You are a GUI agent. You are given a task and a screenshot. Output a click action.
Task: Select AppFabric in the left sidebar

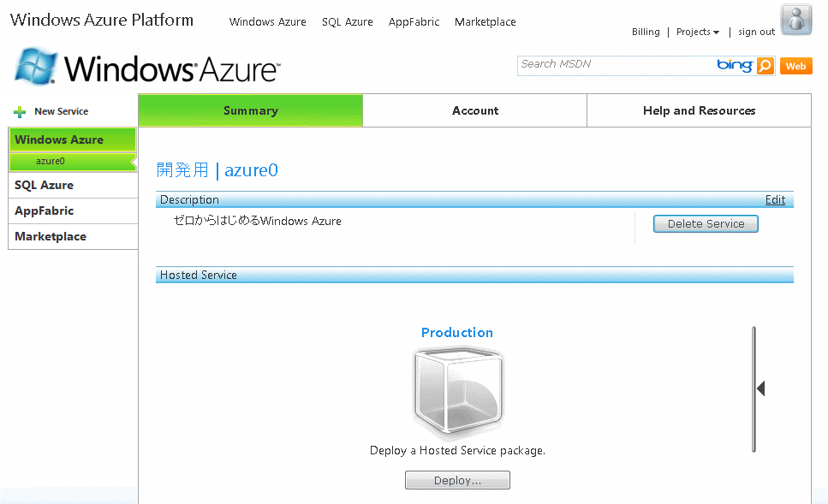click(73, 210)
